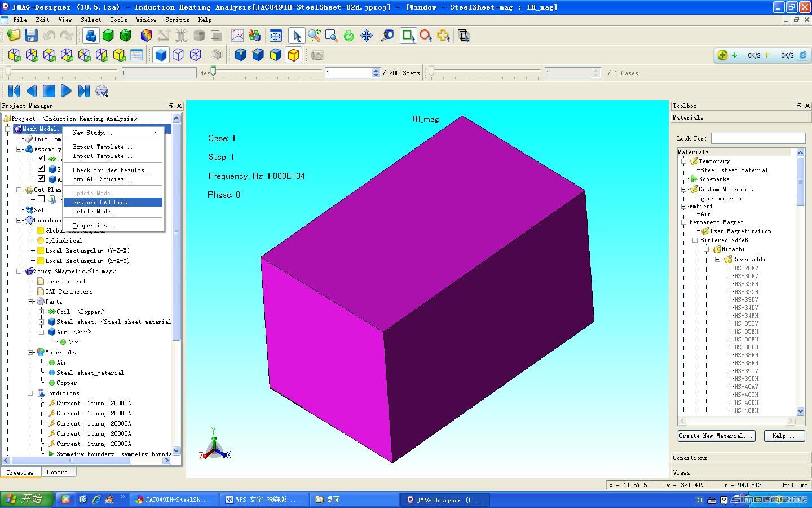Click the Save project floppy disk icon
Viewport: 812px width, 508px height.
coord(31,36)
